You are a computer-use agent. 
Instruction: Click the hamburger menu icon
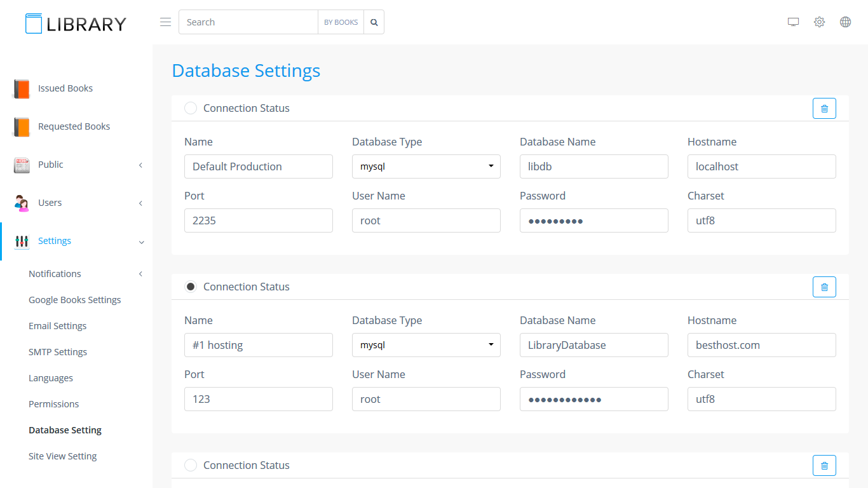click(165, 22)
